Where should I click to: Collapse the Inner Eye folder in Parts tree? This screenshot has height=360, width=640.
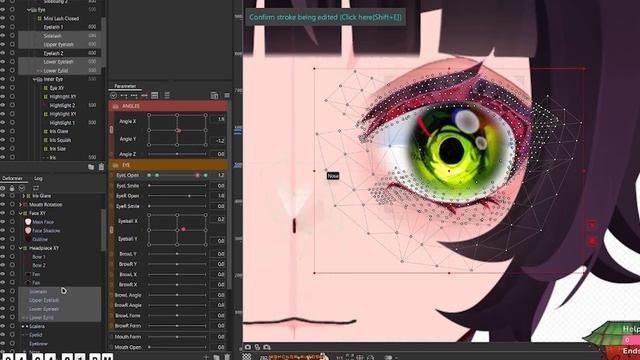click(34, 79)
